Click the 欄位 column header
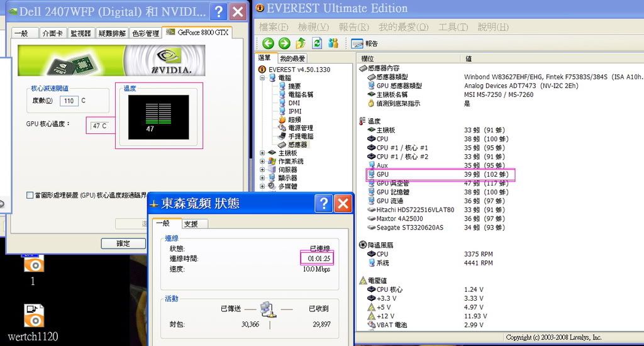 pyautogui.click(x=409, y=59)
